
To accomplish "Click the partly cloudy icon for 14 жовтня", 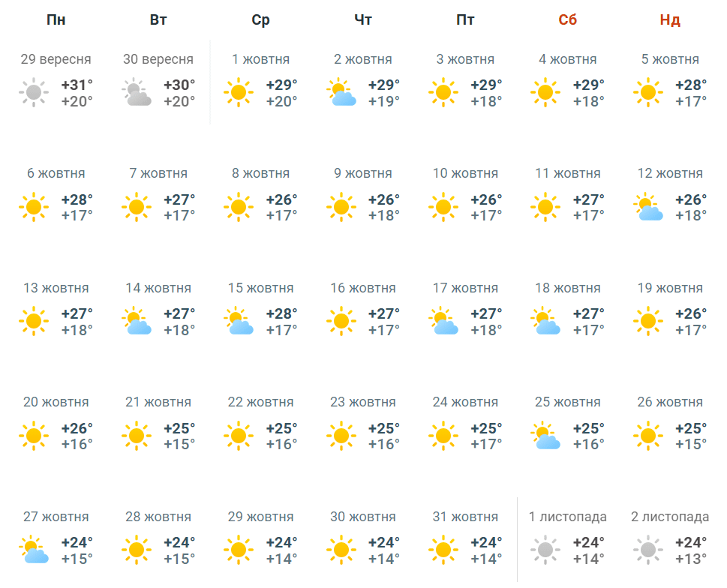I will click(137, 321).
